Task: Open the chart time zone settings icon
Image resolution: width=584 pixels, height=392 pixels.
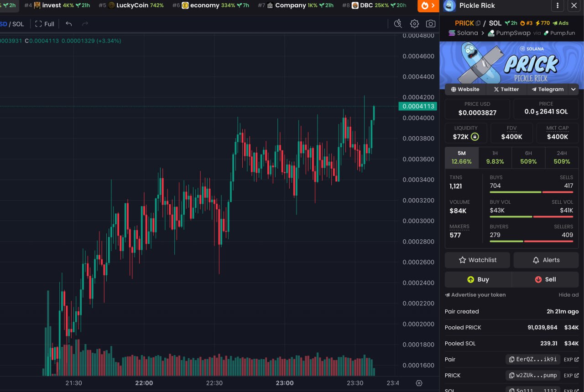Action: (x=419, y=383)
